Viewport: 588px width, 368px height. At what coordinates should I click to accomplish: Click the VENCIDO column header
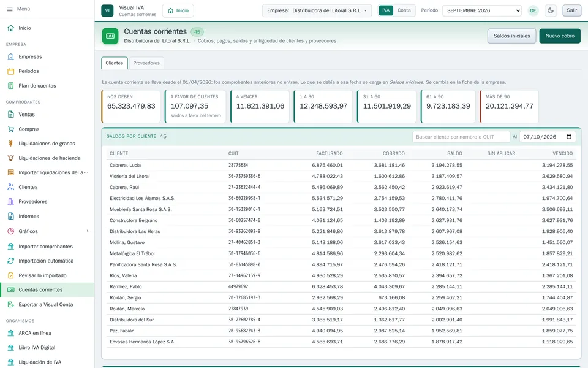pyautogui.click(x=562, y=153)
